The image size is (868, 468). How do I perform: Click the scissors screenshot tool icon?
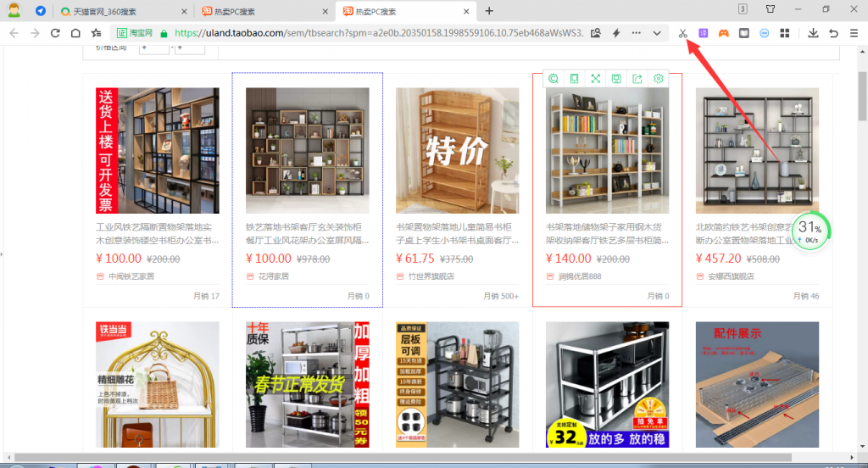[682, 33]
